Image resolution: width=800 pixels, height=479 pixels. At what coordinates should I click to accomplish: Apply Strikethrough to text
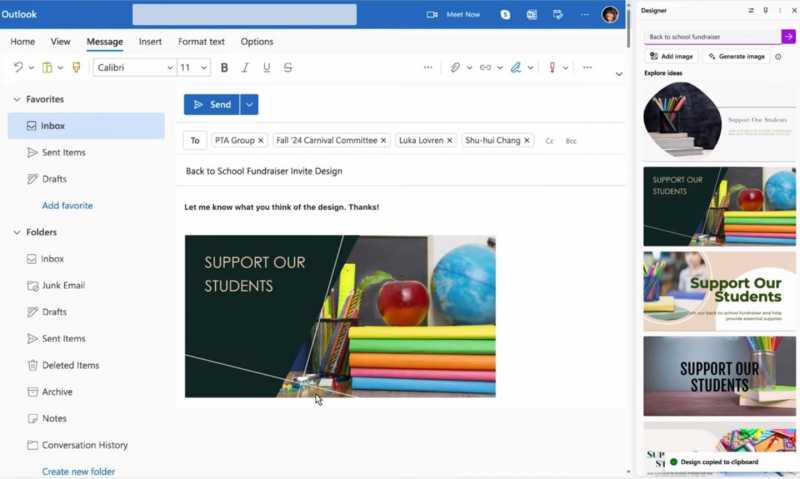click(288, 67)
